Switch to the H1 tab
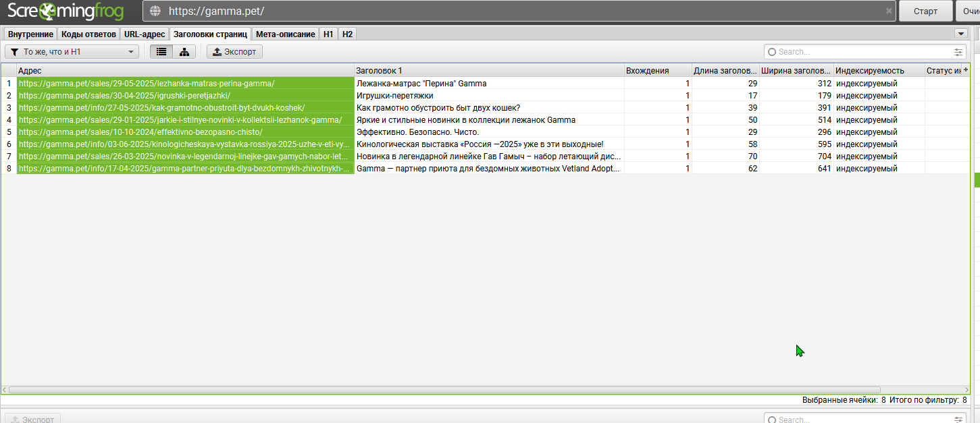Image resolution: width=980 pixels, height=423 pixels. tap(328, 34)
